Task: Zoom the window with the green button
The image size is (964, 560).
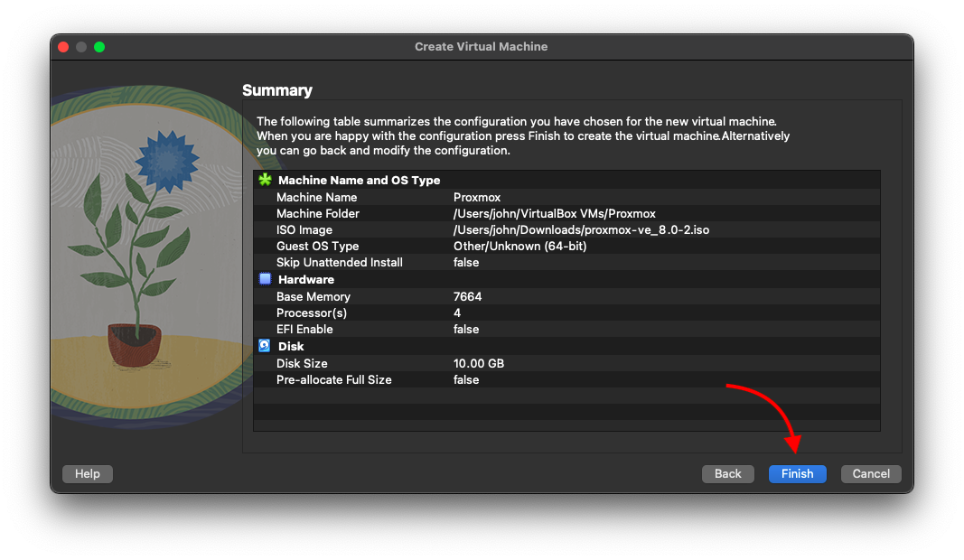Action: [99, 47]
